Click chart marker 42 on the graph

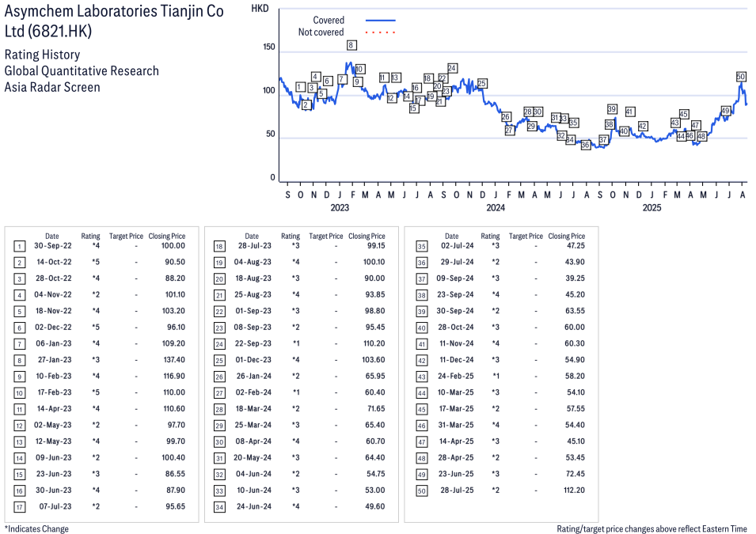(x=643, y=127)
